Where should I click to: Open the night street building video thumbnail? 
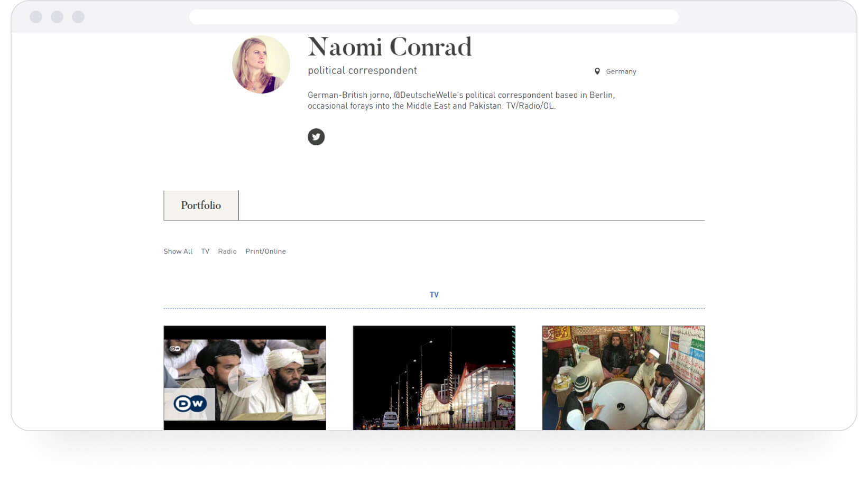tap(434, 378)
